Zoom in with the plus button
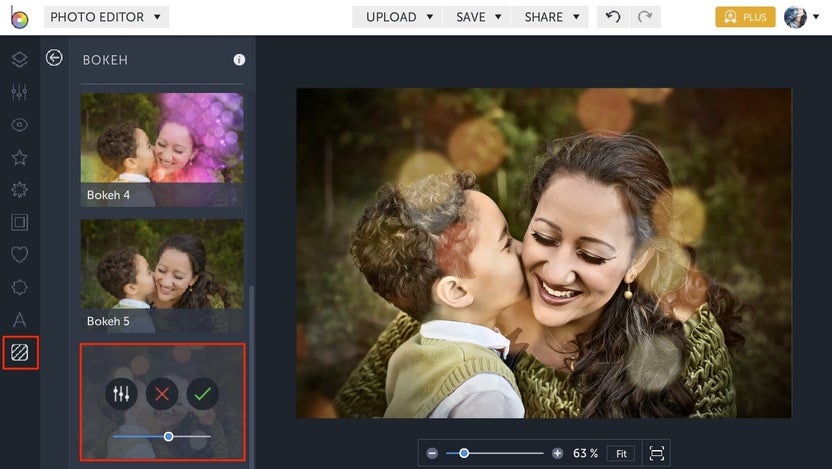The image size is (832, 469). click(x=557, y=453)
